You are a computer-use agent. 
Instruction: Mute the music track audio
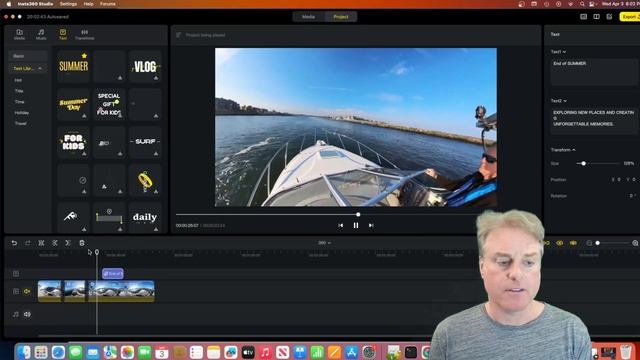(27, 314)
